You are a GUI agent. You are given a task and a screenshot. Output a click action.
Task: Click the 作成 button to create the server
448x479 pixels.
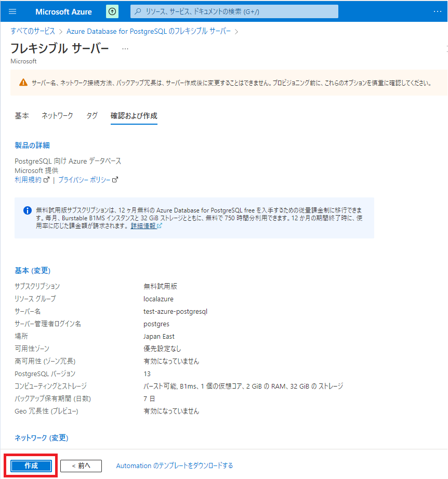point(31,465)
